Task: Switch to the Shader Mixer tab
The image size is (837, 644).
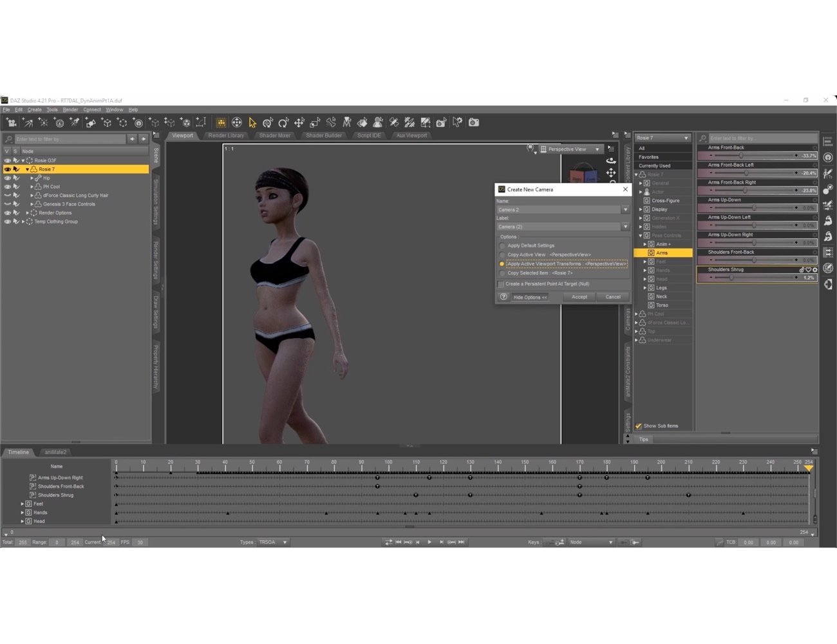Action: [x=274, y=135]
